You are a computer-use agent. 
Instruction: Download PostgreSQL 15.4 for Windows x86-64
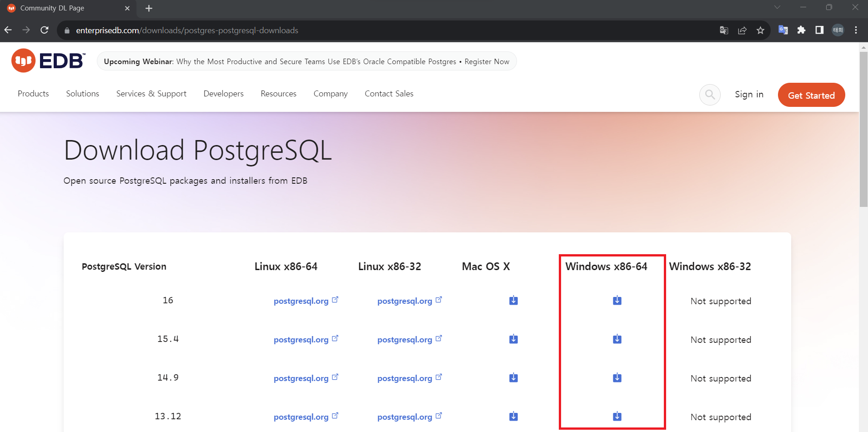pos(617,339)
